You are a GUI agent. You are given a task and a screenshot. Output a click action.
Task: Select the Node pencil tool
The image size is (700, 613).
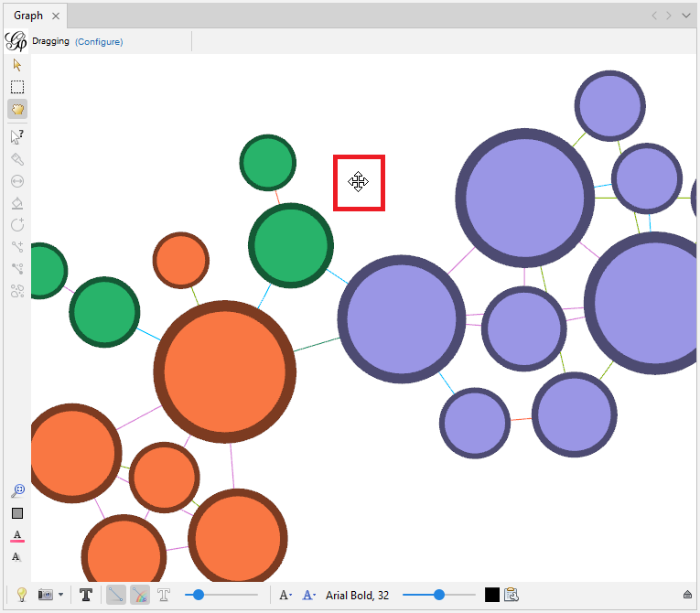[x=17, y=225]
